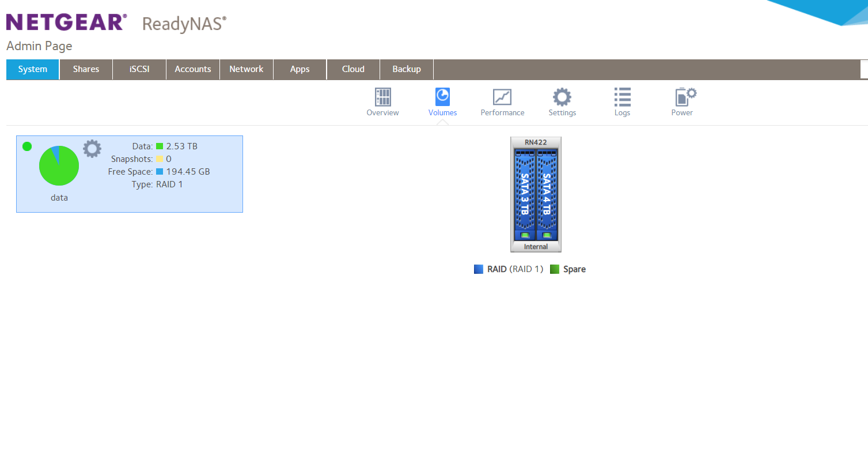Select the System tab
Screen dimensions: 868x449
[x=32, y=69]
